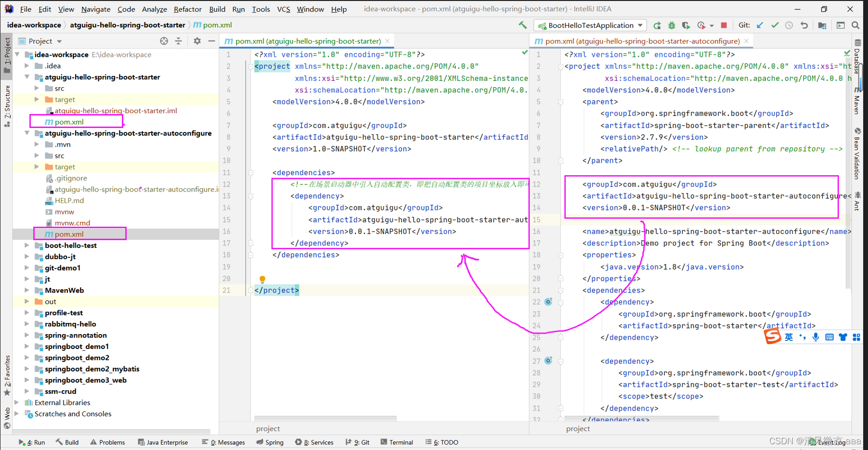The height and width of the screenshot is (450, 868).
Task: Collapse atguigu-hello-spring-boot-starter module node
Action: click(x=27, y=77)
